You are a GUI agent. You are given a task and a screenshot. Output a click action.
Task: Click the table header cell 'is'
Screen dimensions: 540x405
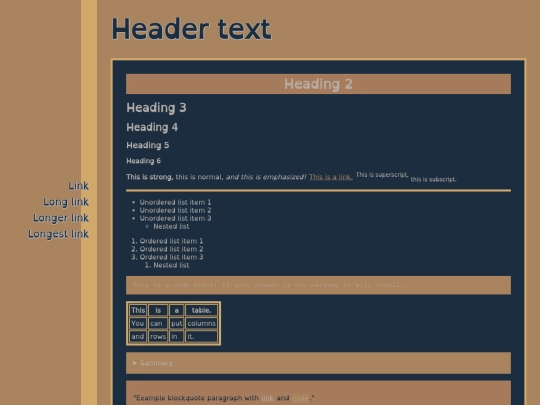pyautogui.click(x=158, y=310)
